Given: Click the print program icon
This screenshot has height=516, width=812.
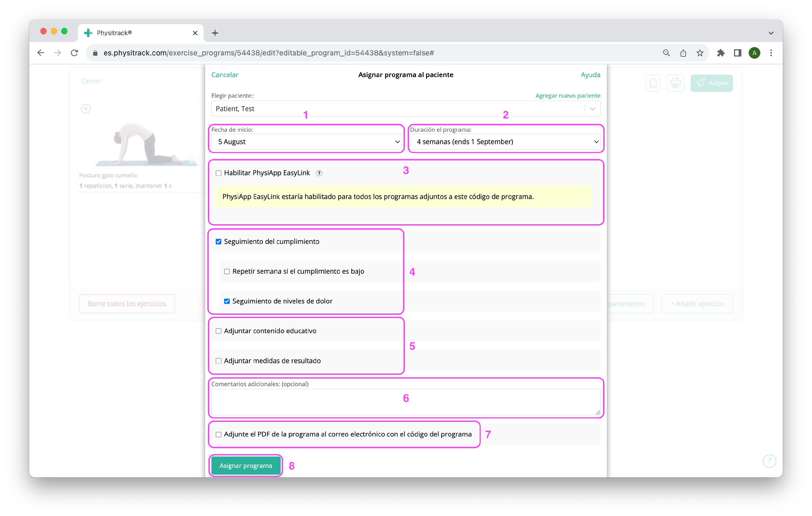Looking at the screenshot, I should [675, 83].
